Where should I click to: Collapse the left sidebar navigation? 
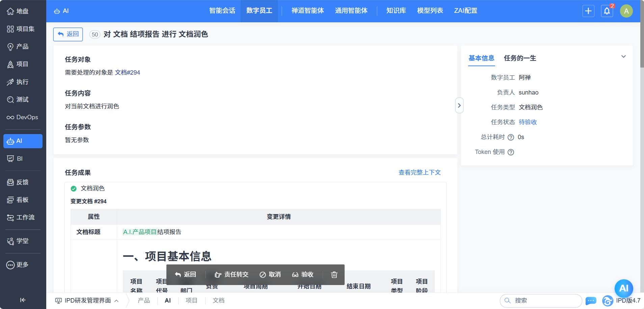point(23,300)
